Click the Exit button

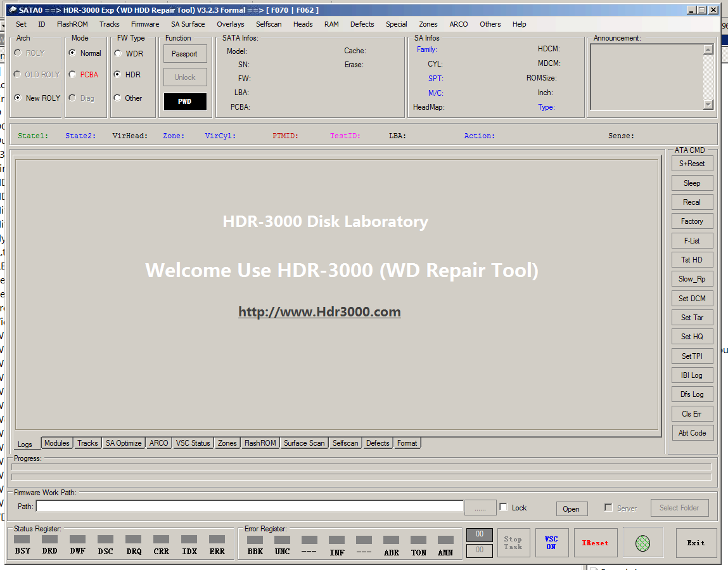coord(696,543)
